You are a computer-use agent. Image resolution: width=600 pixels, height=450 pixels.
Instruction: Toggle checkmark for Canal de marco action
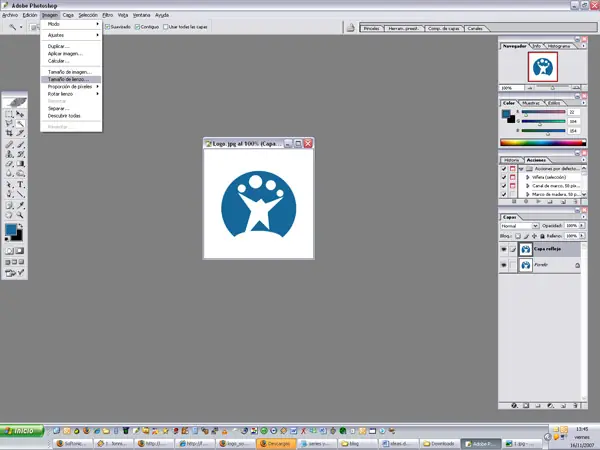[x=504, y=186]
